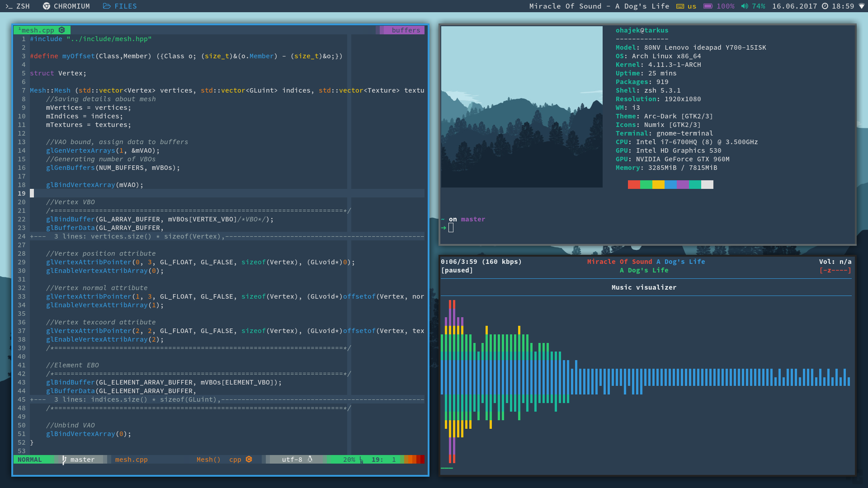Click the A Dog's Life album line
This screenshot has width=868, height=488.
[x=644, y=270]
